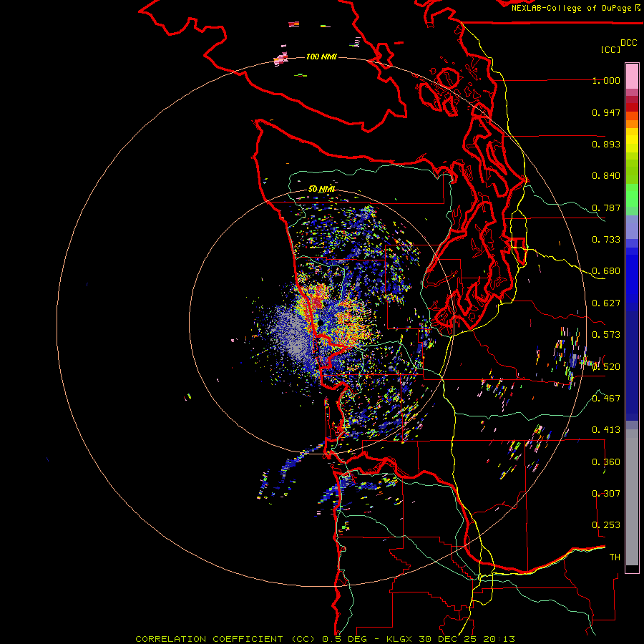Viewport: 644px width, 644px height.
Task: Click the 0.627 scale value
Action: pyautogui.click(x=606, y=303)
